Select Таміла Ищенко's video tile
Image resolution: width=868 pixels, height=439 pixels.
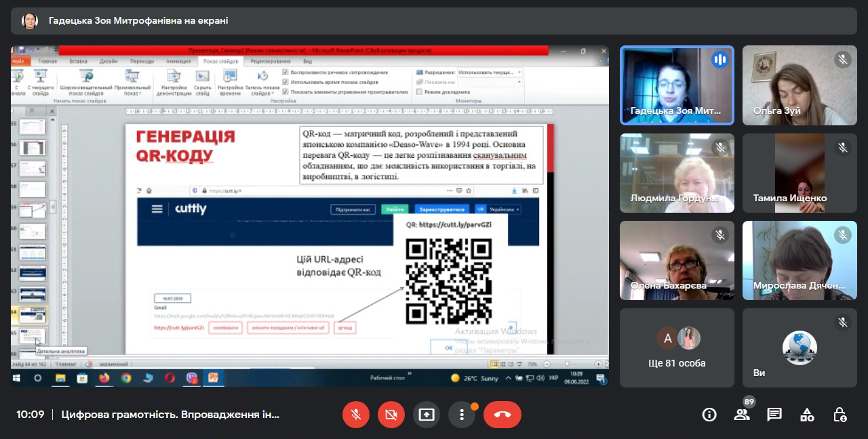pos(800,173)
